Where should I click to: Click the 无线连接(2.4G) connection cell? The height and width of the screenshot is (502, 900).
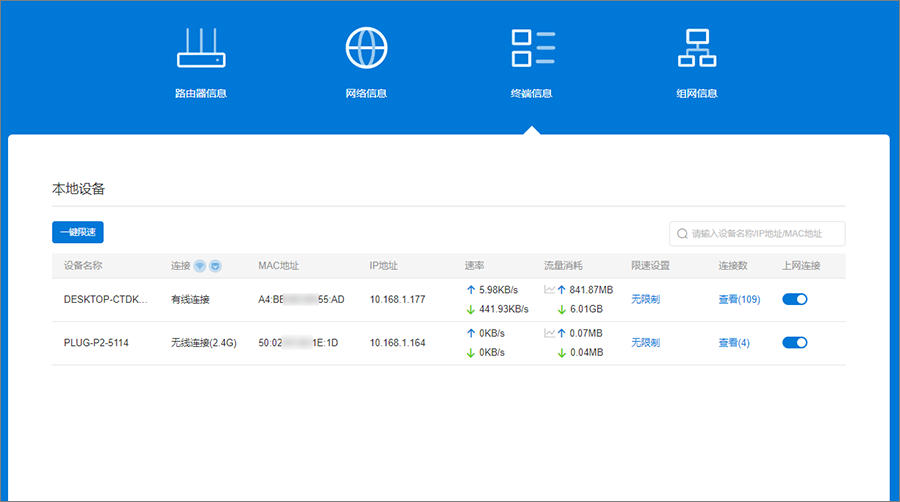tap(203, 343)
